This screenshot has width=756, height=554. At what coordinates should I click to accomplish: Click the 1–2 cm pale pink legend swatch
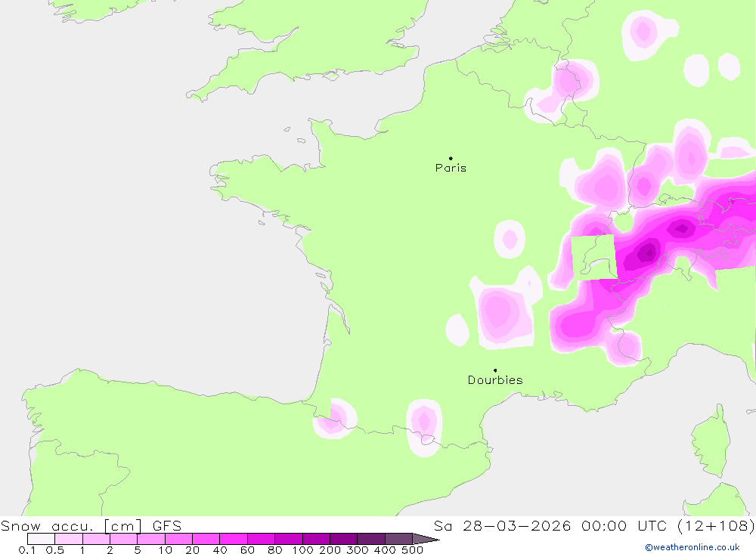click(96, 539)
